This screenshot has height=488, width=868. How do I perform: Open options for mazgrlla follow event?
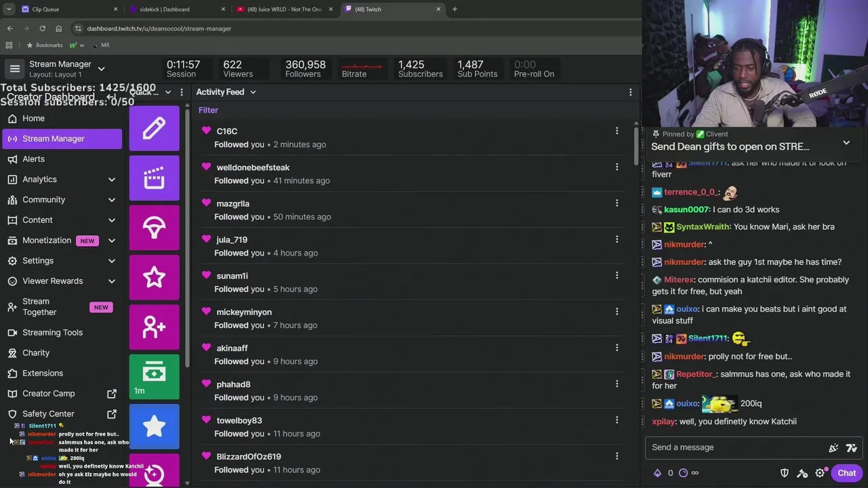coord(616,203)
